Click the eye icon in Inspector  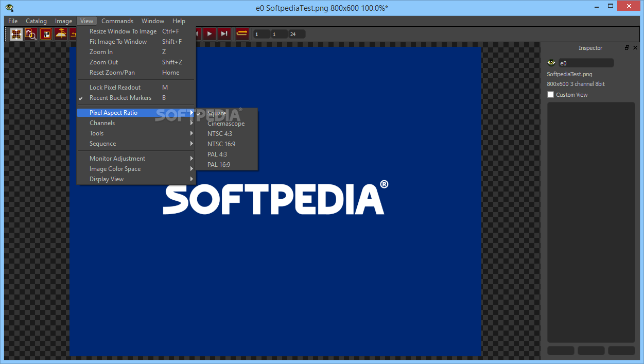(551, 63)
